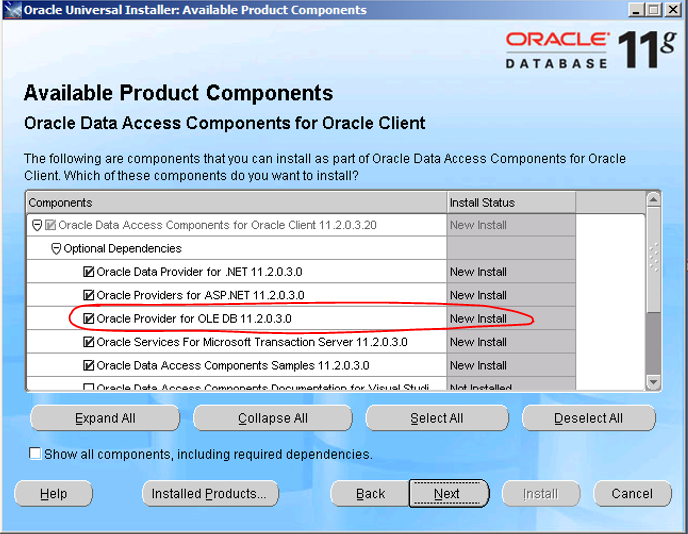Image resolution: width=688 pixels, height=534 pixels.
Task: Uncheck Oracle Data Access Components Samples checkbox
Action: (x=89, y=365)
